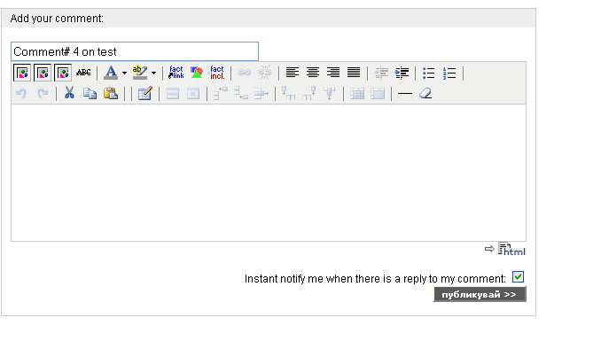Click the split table cells icon
The width and height of the screenshot is (601, 364).
[357, 94]
